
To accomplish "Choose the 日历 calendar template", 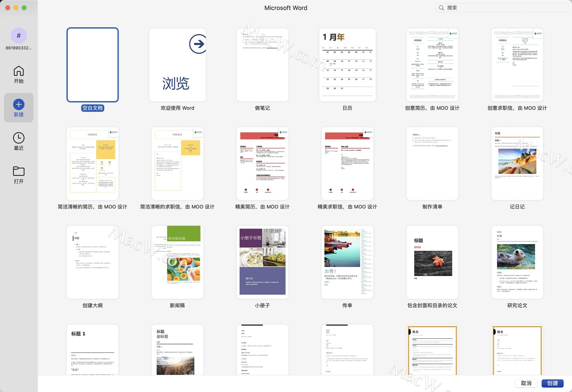I will tap(347, 65).
